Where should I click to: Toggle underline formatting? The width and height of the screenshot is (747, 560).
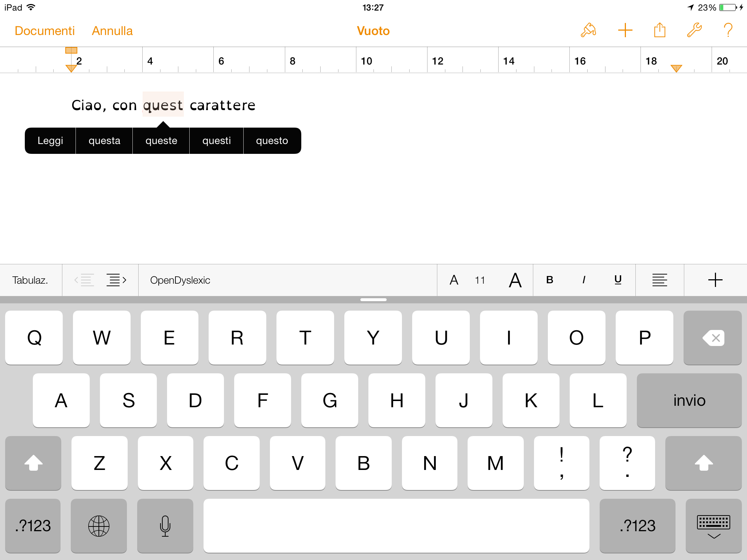click(618, 280)
